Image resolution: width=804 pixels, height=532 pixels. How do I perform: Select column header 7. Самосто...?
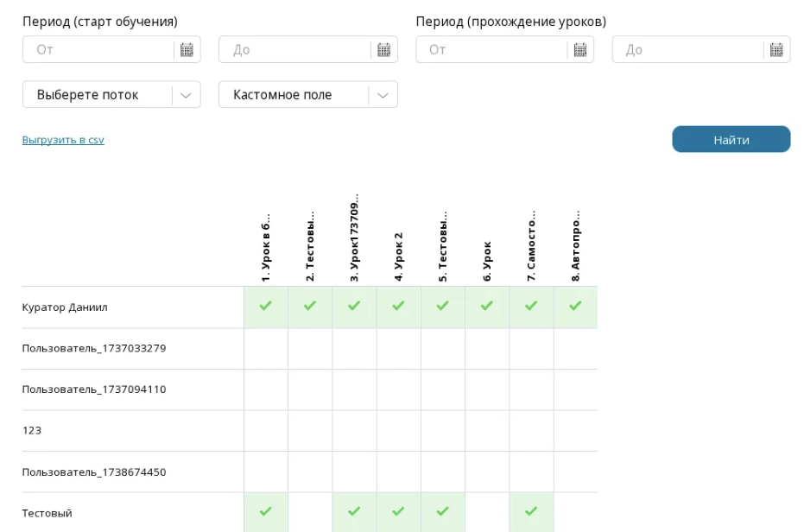[531, 245]
